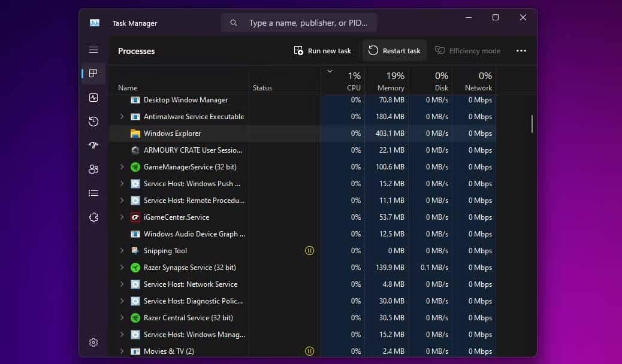622x364 pixels.
Task: Click the suspended status icon beside Movies & TV
Action: [309, 351]
